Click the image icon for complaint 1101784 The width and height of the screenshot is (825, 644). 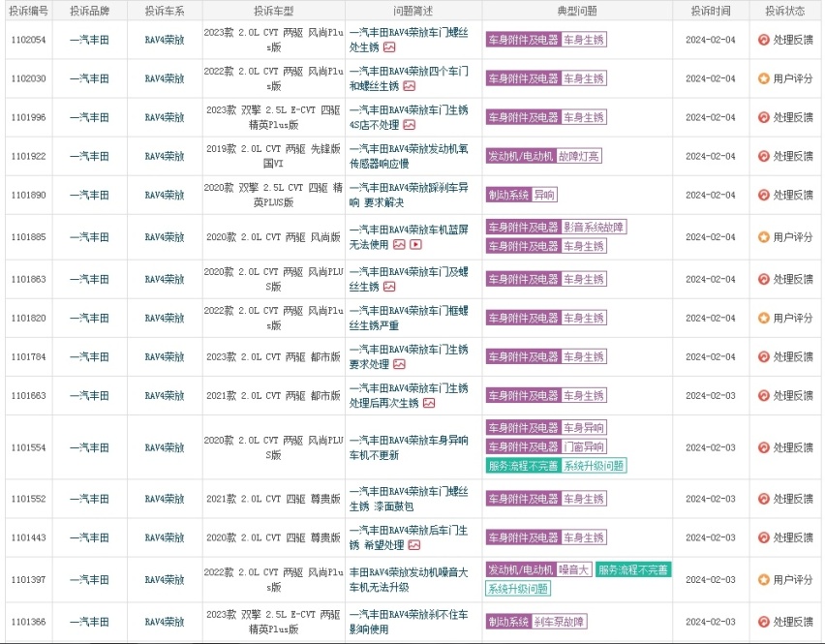[397, 364]
